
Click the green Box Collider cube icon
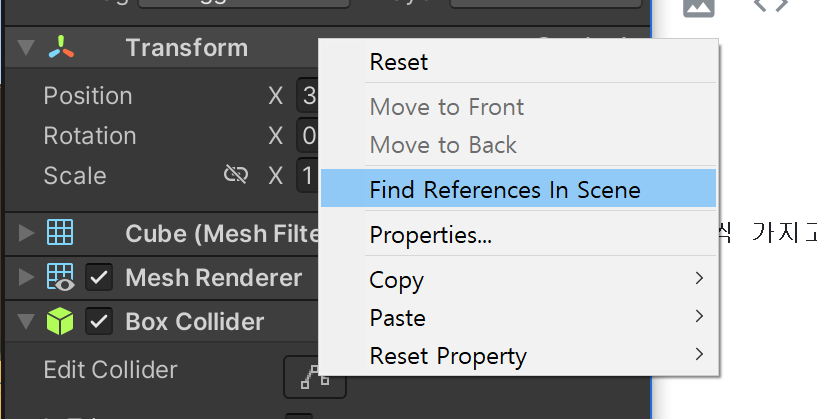point(60,321)
